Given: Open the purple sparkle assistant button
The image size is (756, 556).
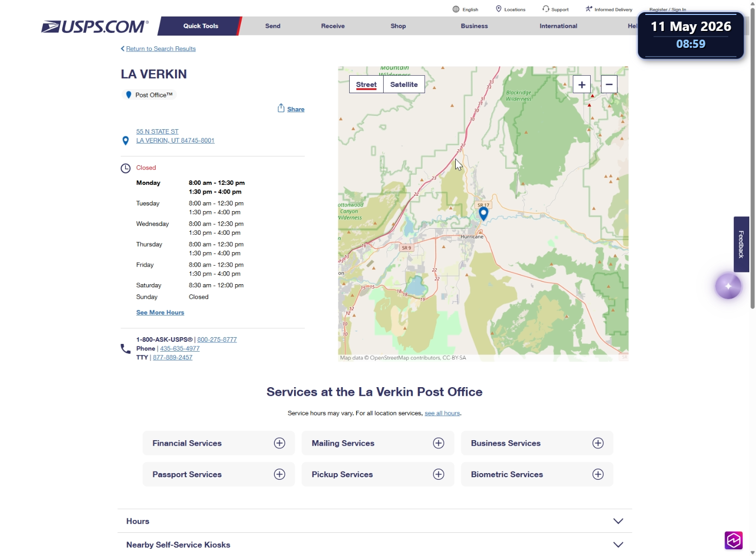Looking at the screenshot, I should point(728,286).
